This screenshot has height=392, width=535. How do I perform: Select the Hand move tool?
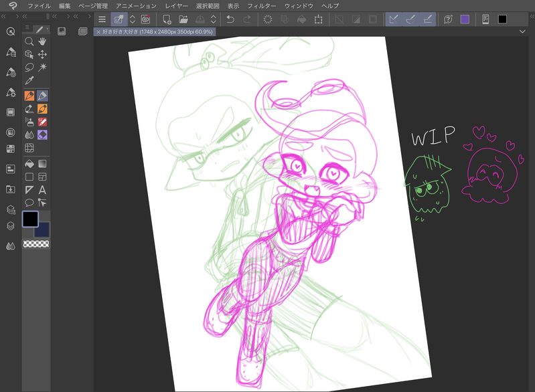pyautogui.click(x=42, y=41)
